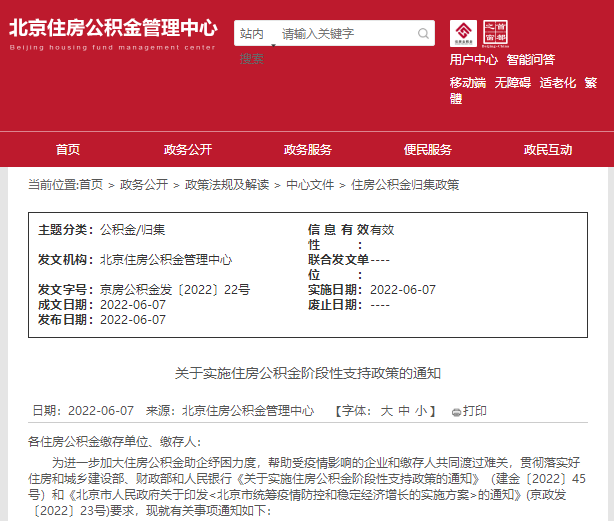614x521 pixels.
Task: Open 用户中心 link
Action: point(474,59)
